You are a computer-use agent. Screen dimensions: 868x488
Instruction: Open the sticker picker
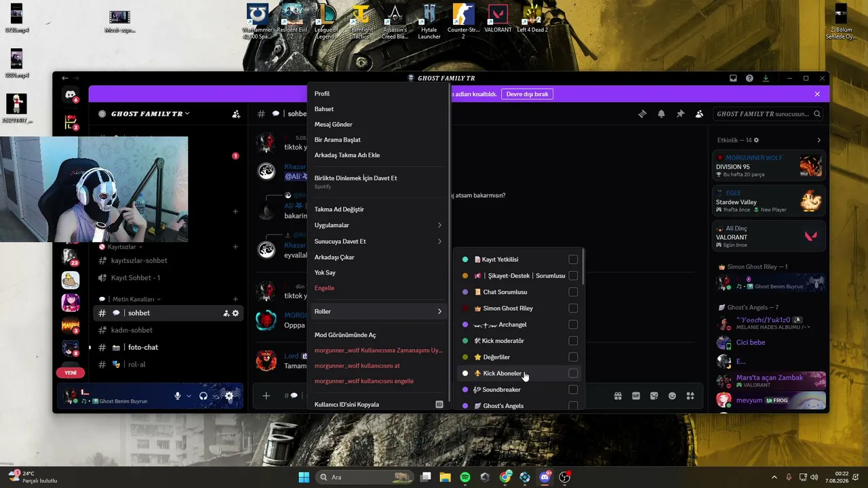coord(654,396)
